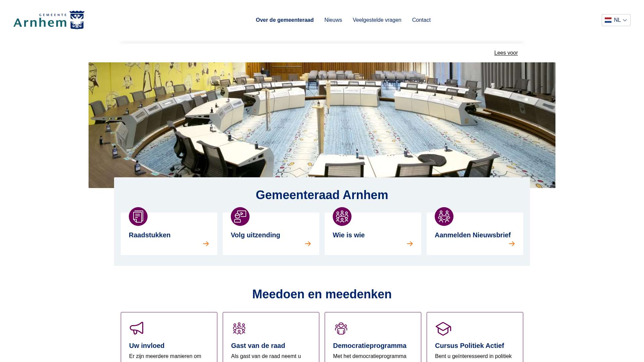Viewport: 644px width, 362px height.
Task: Go to the Nieuws menu item
Action: 333,20
